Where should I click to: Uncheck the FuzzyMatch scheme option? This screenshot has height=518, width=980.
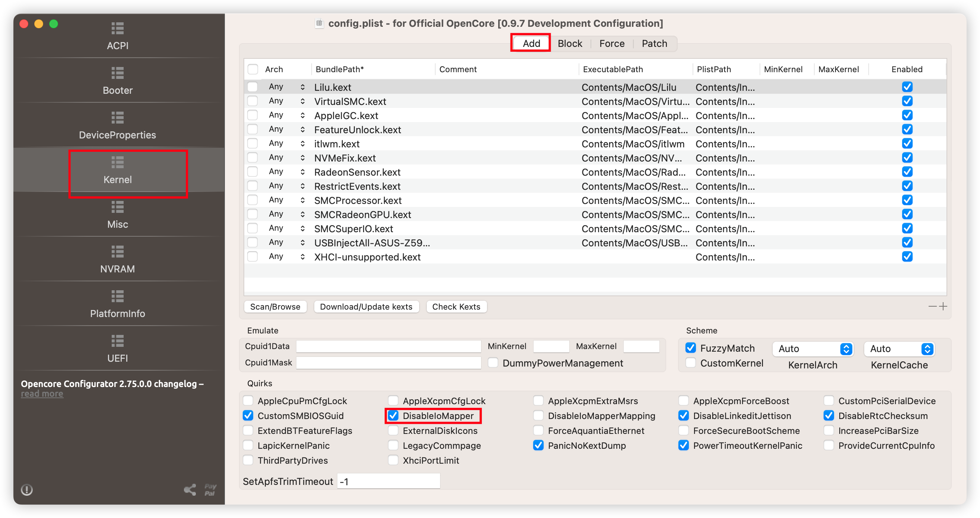(x=690, y=348)
